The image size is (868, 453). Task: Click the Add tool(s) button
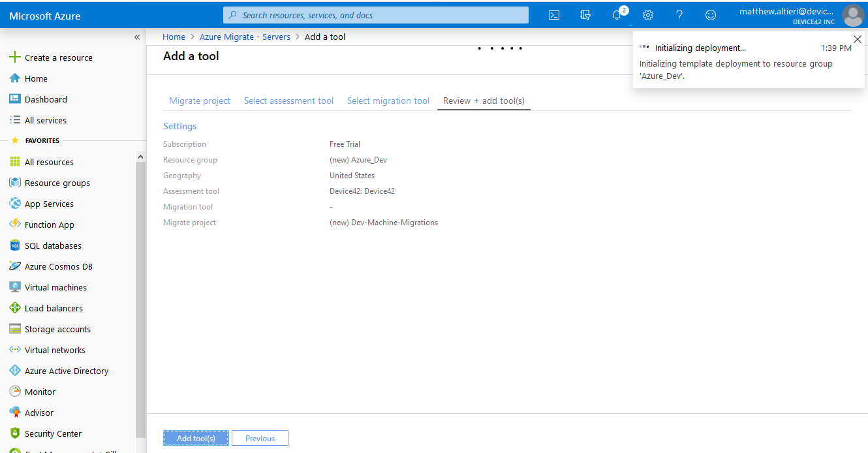196,438
